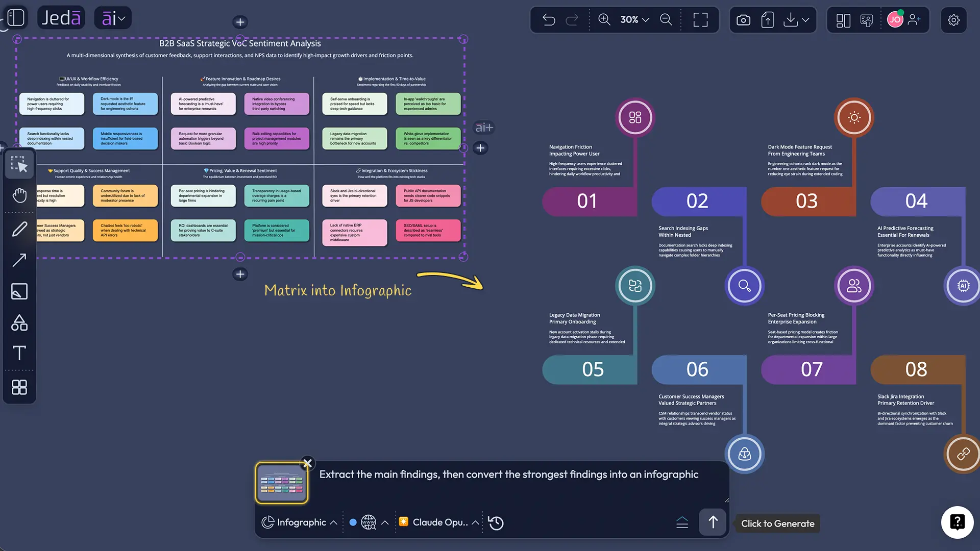980x551 pixels.
Task: Add section with plus above the matrix
Action: pyautogui.click(x=240, y=22)
